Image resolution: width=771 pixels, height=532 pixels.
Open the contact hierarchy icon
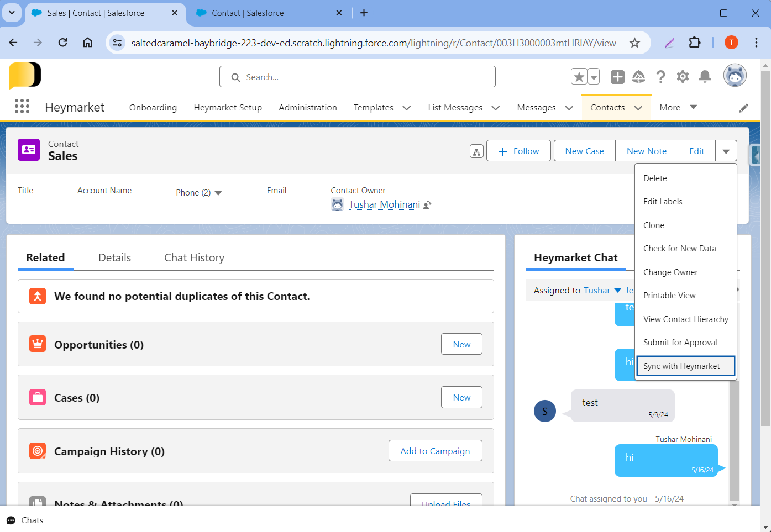(x=476, y=151)
